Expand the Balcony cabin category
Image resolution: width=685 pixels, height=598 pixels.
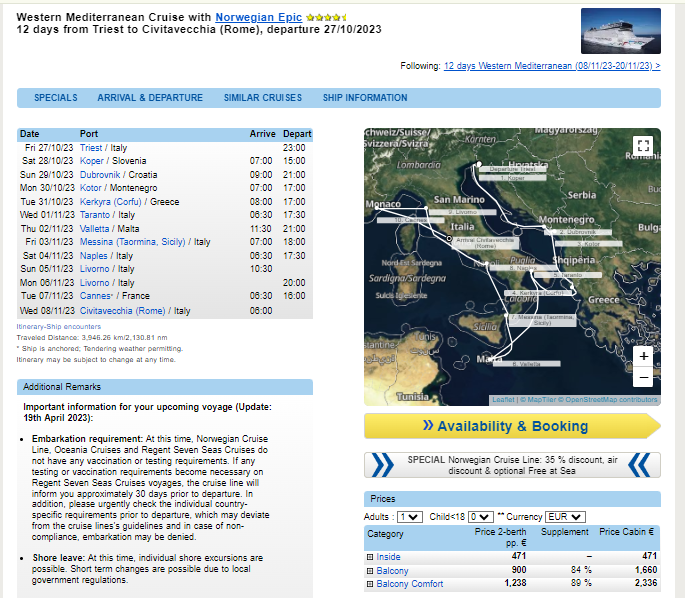pos(370,571)
